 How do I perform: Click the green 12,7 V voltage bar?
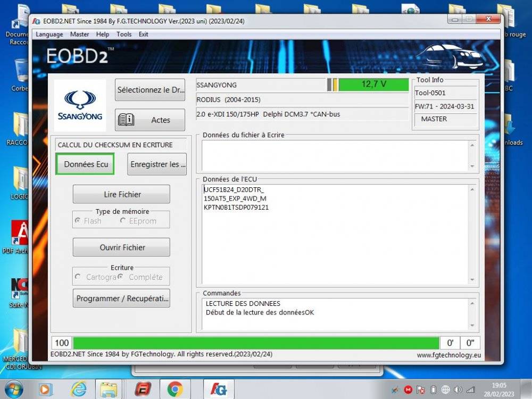coord(373,84)
